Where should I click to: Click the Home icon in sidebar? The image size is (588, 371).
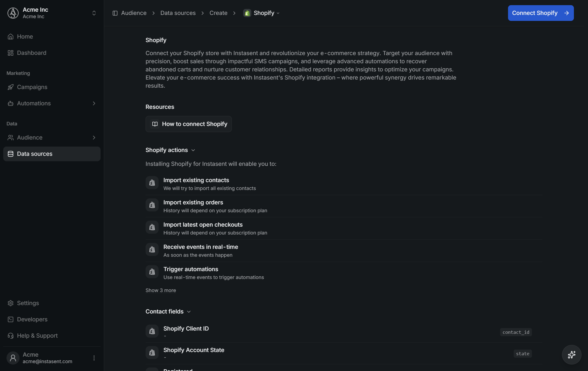pos(11,37)
